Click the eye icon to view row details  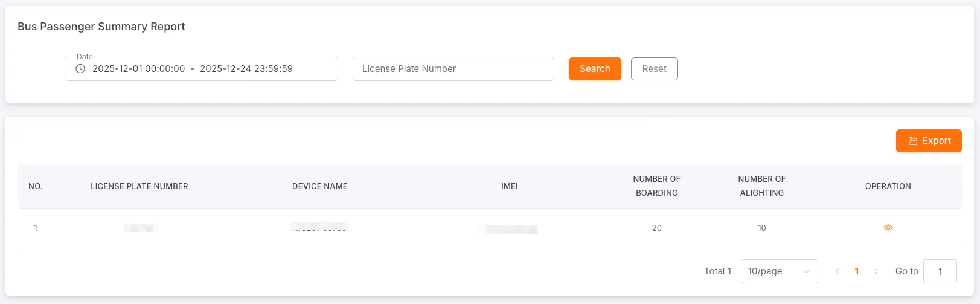pyautogui.click(x=888, y=228)
